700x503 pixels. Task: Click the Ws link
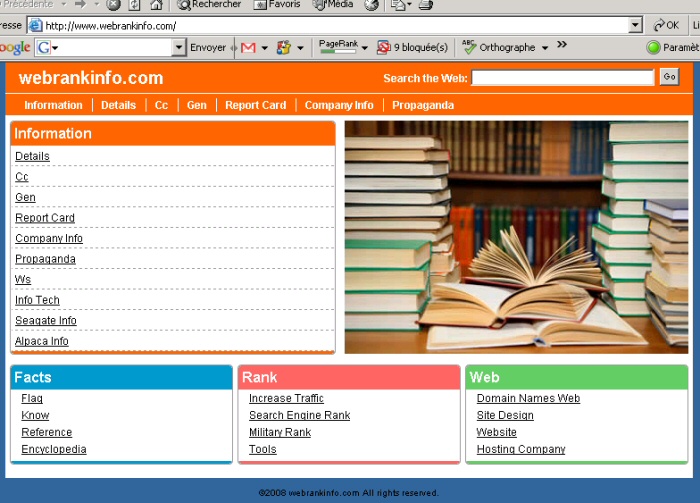(23, 279)
